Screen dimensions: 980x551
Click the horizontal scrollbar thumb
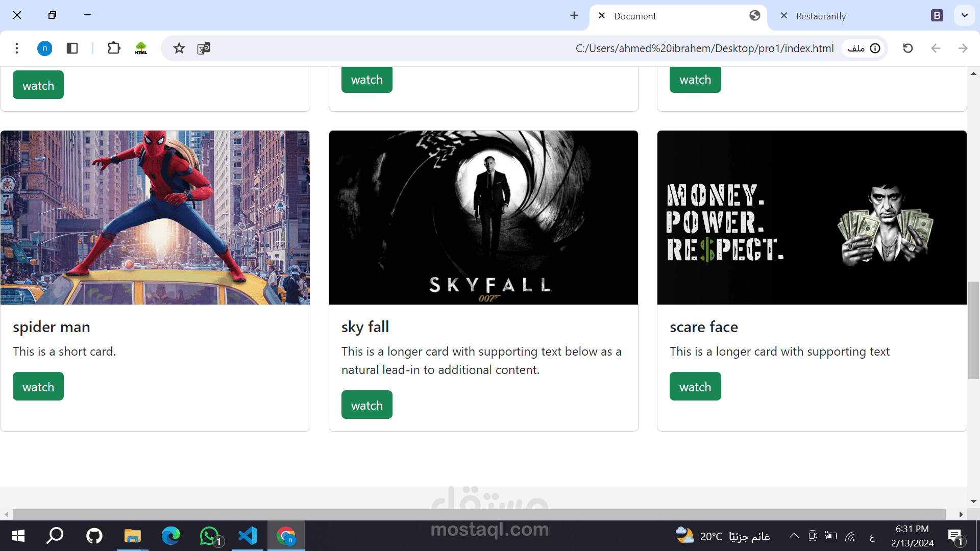tap(479, 514)
